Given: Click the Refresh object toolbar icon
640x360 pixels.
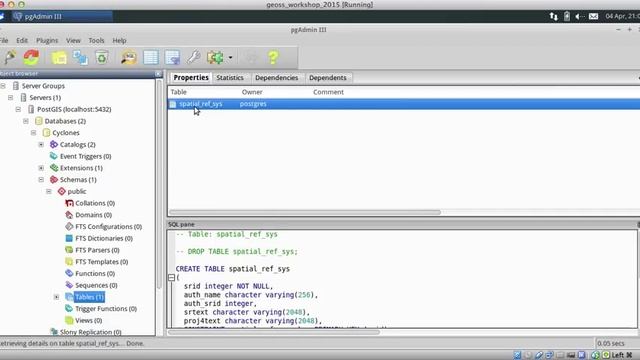Looking at the screenshot, I should pyautogui.click(x=31, y=58).
